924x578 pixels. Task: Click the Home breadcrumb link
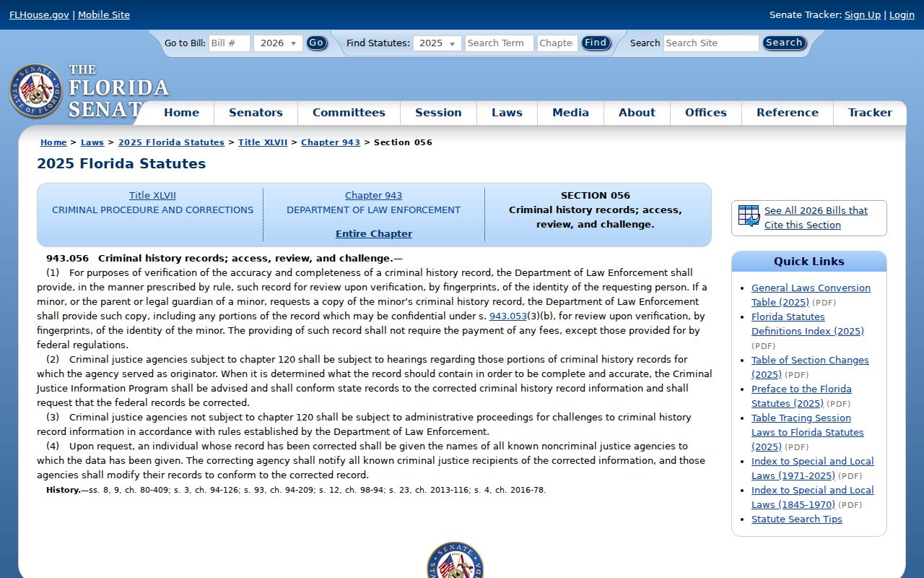click(x=53, y=142)
